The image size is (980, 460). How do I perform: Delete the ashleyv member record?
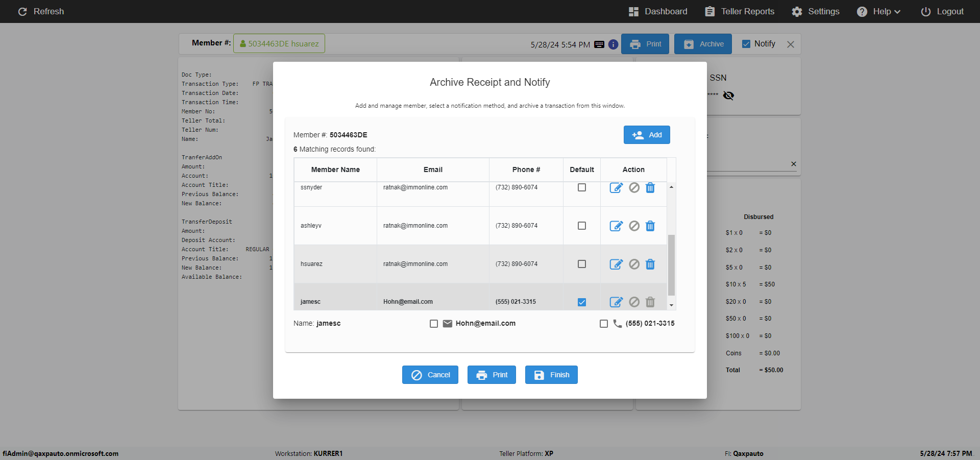650,226
